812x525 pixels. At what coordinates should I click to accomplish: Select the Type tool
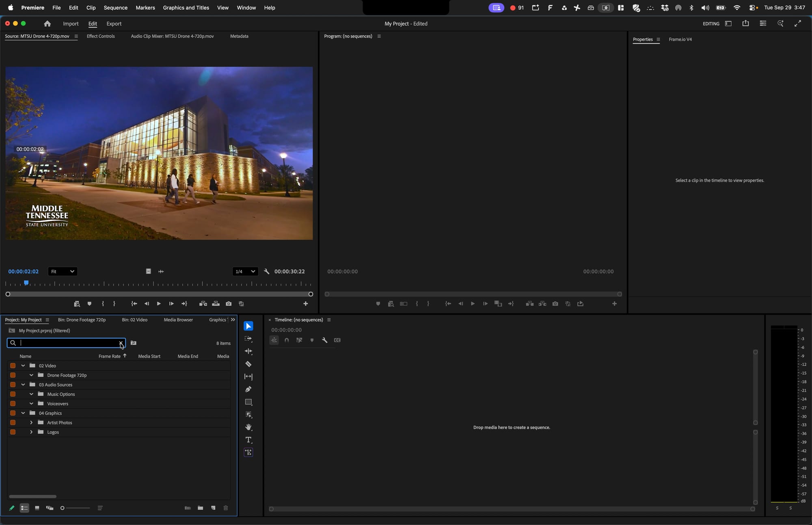tap(248, 440)
